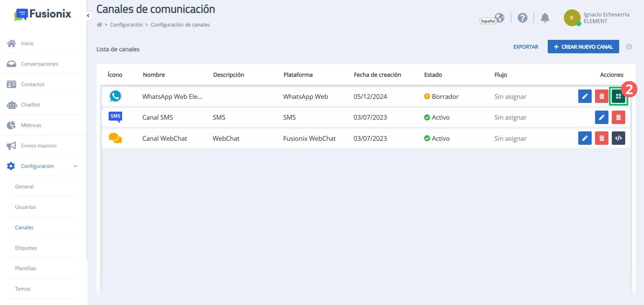Edit the WhatsApp Web channel with the pencil icon
This screenshot has width=644, height=305.
click(585, 97)
